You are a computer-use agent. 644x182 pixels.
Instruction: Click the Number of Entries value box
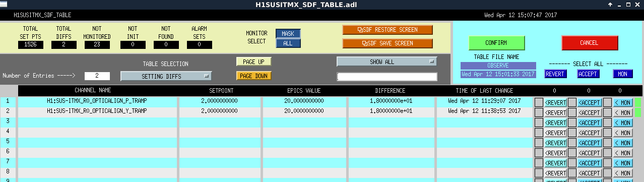pos(97,76)
